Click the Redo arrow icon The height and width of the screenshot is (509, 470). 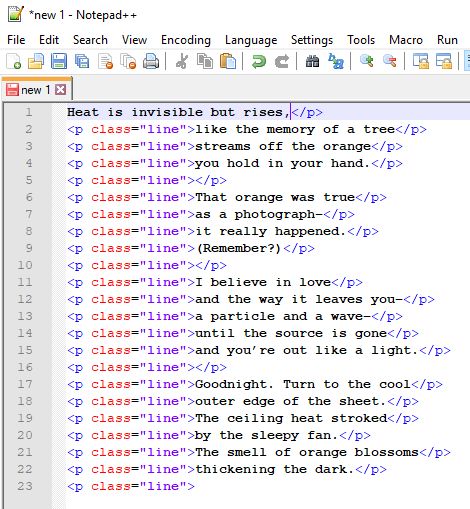coord(282,61)
